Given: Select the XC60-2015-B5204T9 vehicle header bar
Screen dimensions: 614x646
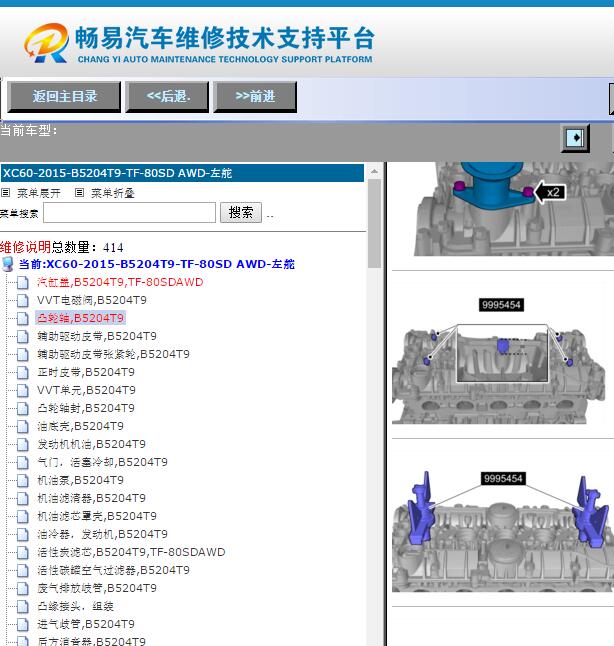Looking at the screenshot, I should (x=182, y=173).
